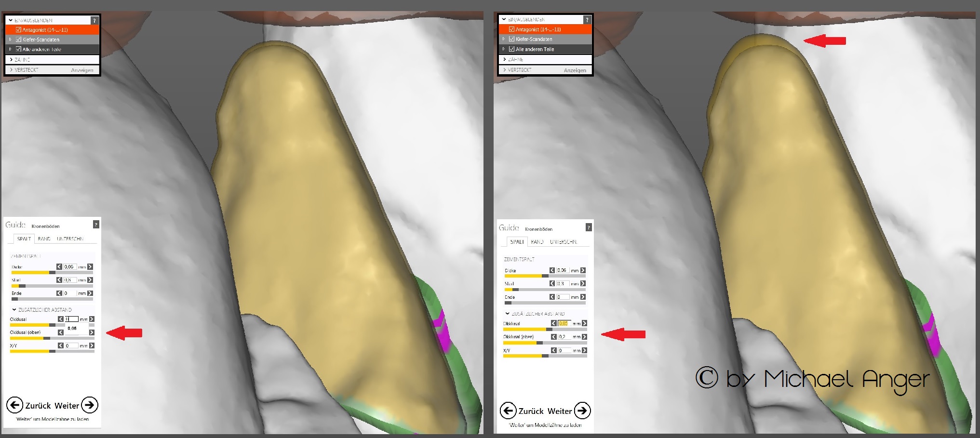Expand ZÄHNE section in right panel
980x438 pixels.
tap(505, 59)
